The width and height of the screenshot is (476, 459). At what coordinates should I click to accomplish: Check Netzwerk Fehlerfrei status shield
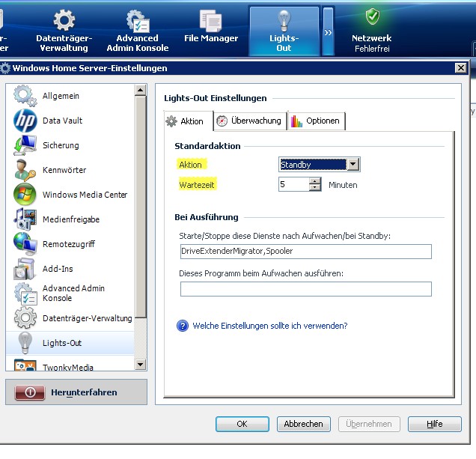pos(373,16)
